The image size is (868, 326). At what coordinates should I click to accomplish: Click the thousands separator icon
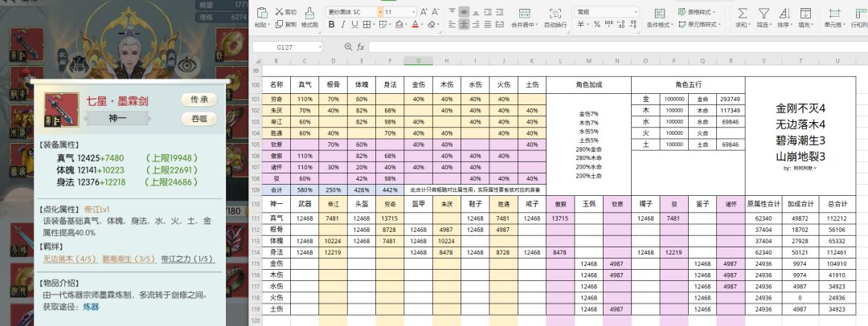[608, 24]
